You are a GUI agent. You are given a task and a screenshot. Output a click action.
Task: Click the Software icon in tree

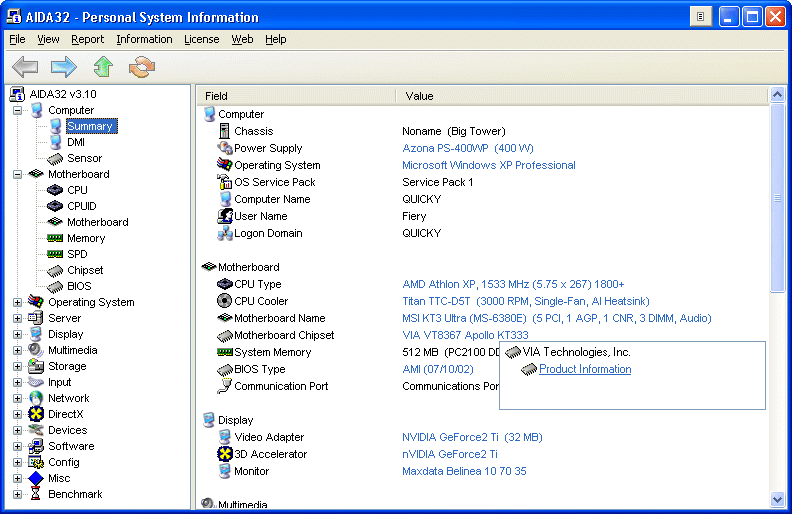pyautogui.click(x=36, y=446)
